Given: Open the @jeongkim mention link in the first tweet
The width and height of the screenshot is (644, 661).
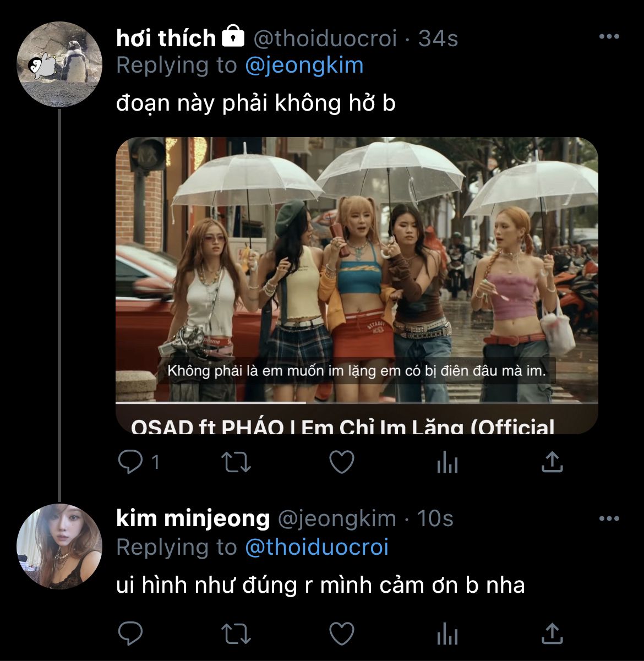Looking at the screenshot, I should 304,65.
